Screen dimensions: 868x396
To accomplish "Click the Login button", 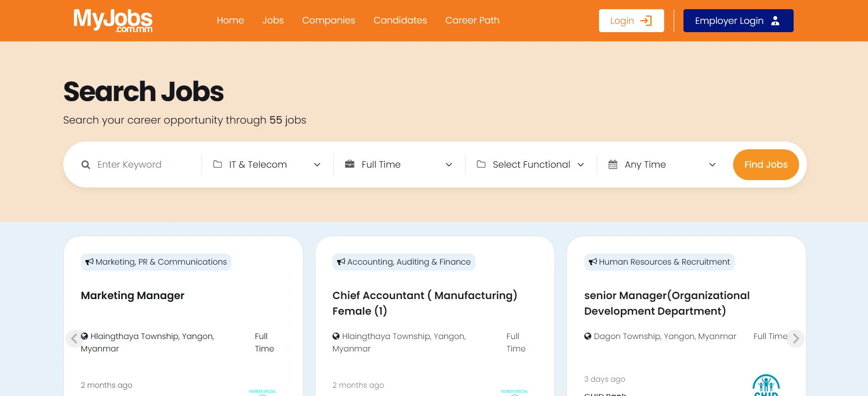I will (631, 21).
